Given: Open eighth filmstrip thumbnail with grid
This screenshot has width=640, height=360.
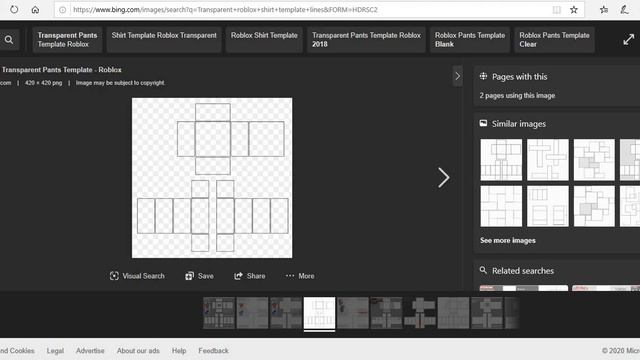Looking at the screenshot, I should pos(453,313).
